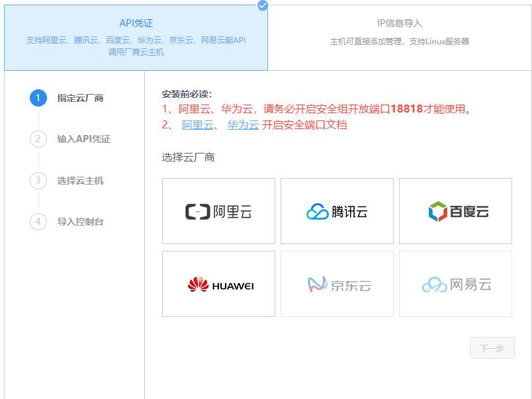
Task: Click the 选择云主机 step label
Action: (x=81, y=181)
